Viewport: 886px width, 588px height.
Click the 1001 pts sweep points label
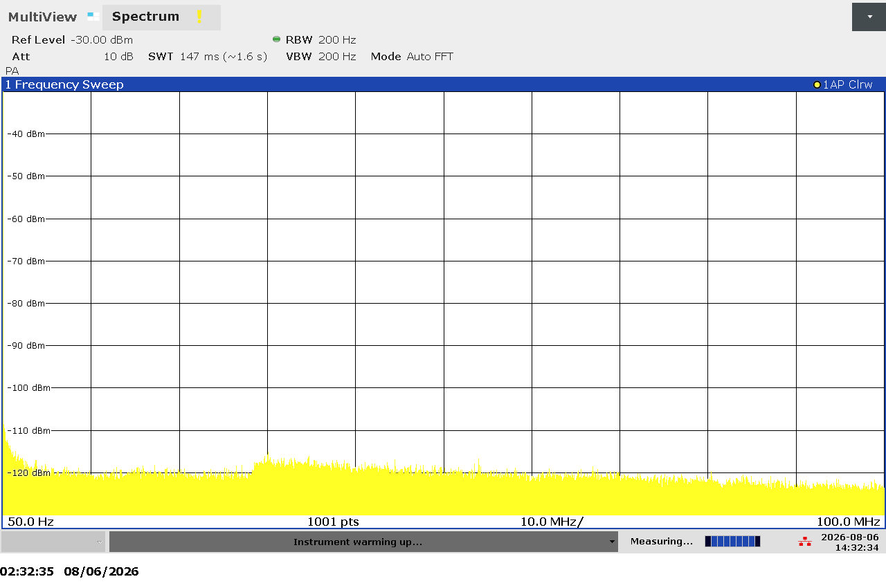coord(333,522)
